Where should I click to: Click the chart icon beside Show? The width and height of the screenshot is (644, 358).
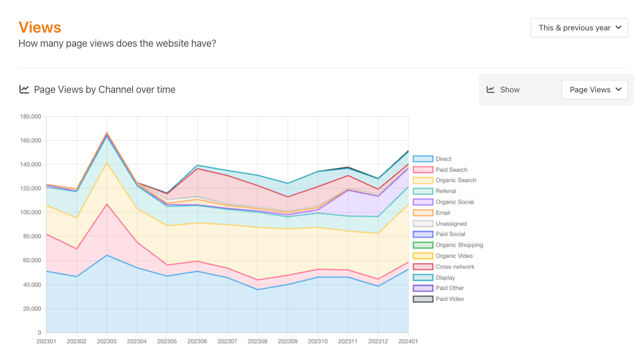click(x=490, y=90)
